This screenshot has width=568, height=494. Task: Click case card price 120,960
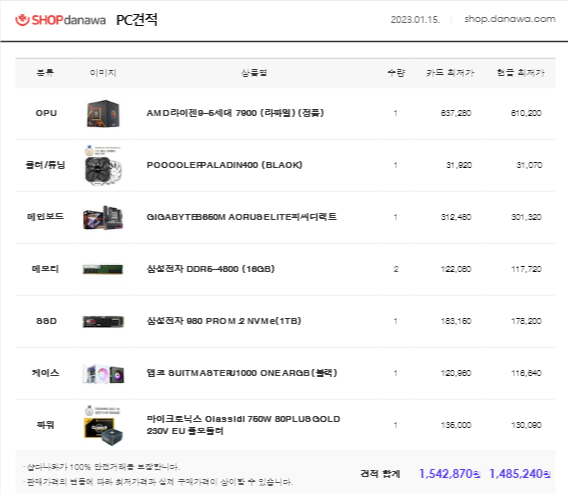(x=456, y=373)
